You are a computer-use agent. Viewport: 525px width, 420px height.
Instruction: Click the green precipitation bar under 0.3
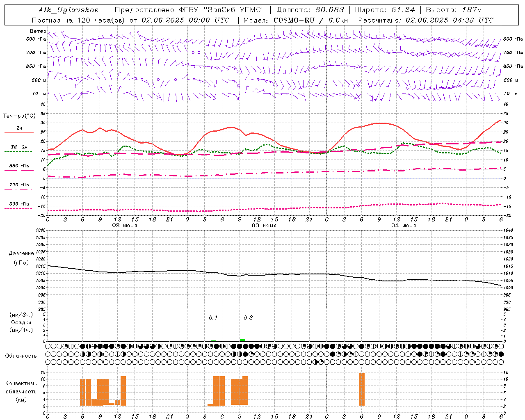click(x=242, y=340)
